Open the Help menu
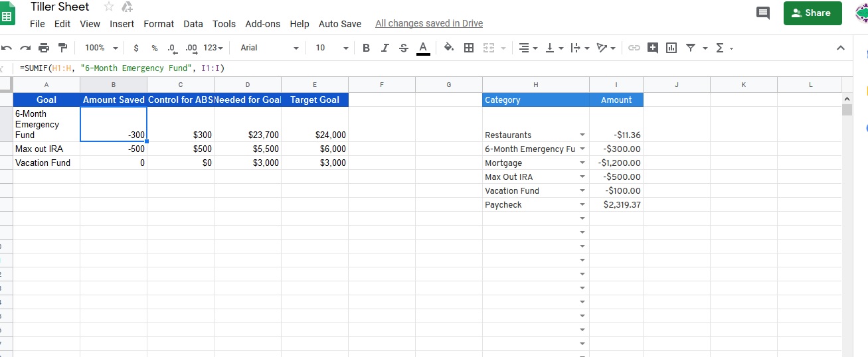Image resolution: width=868 pixels, height=357 pixels. click(x=300, y=24)
